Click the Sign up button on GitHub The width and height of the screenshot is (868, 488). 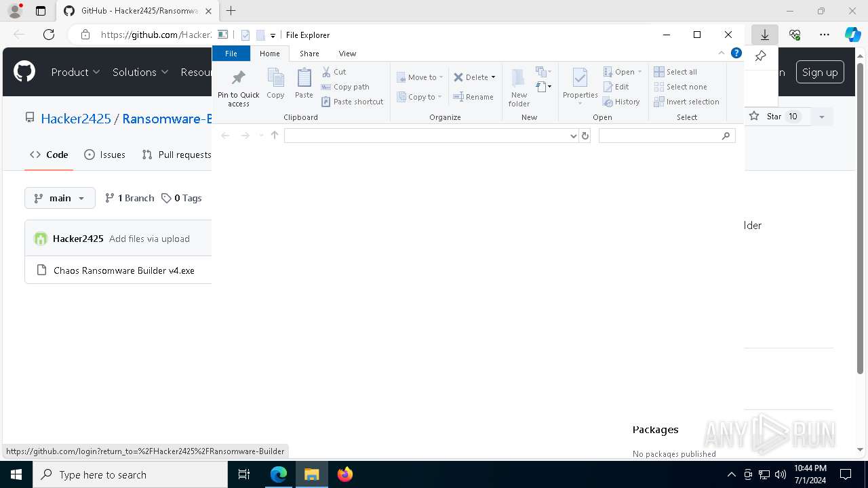820,73
